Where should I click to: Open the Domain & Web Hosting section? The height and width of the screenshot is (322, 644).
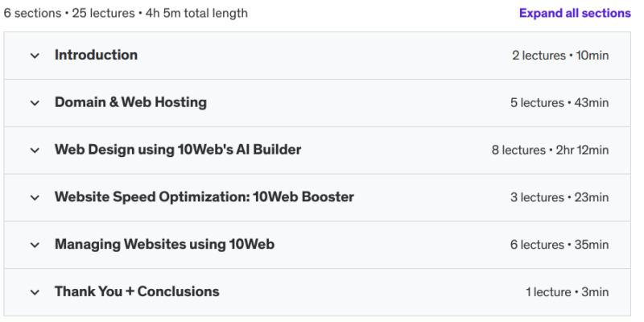pos(130,103)
